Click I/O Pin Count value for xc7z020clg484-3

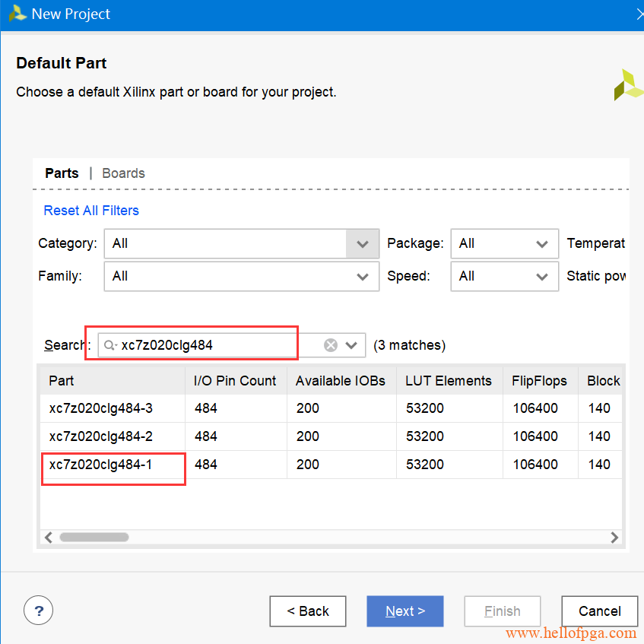click(x=206, y=408)
